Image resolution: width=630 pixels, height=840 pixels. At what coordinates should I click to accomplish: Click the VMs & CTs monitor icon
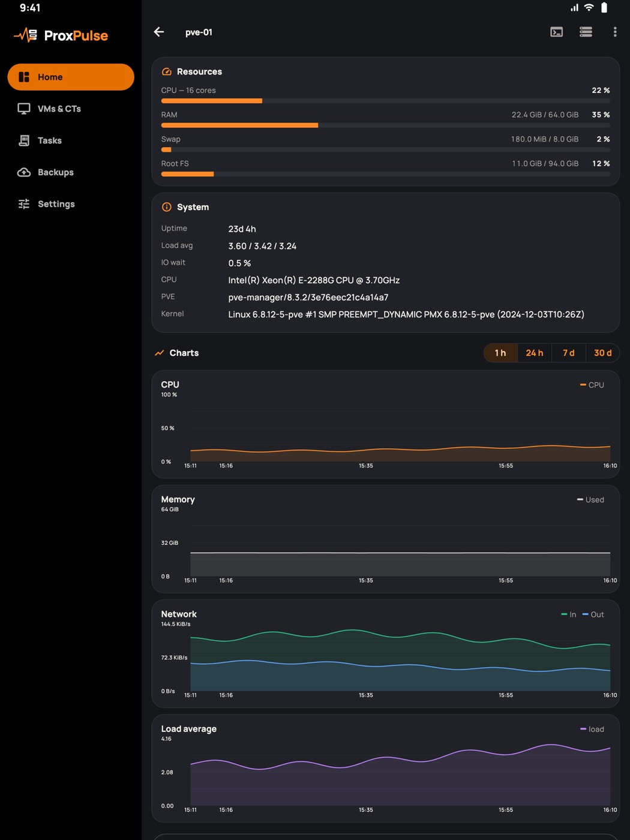pos(24,109)
